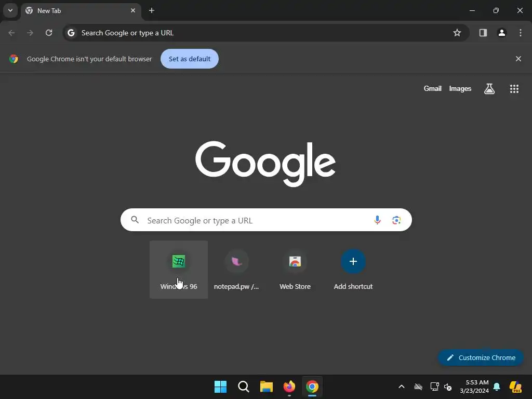Search by image with Google Lens icon

pyautogui.click(x=396, y=220)
